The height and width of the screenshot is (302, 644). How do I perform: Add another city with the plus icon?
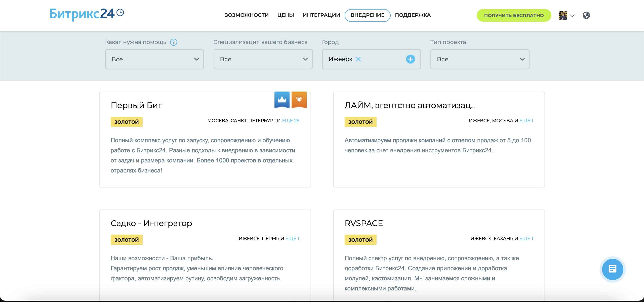410,59
